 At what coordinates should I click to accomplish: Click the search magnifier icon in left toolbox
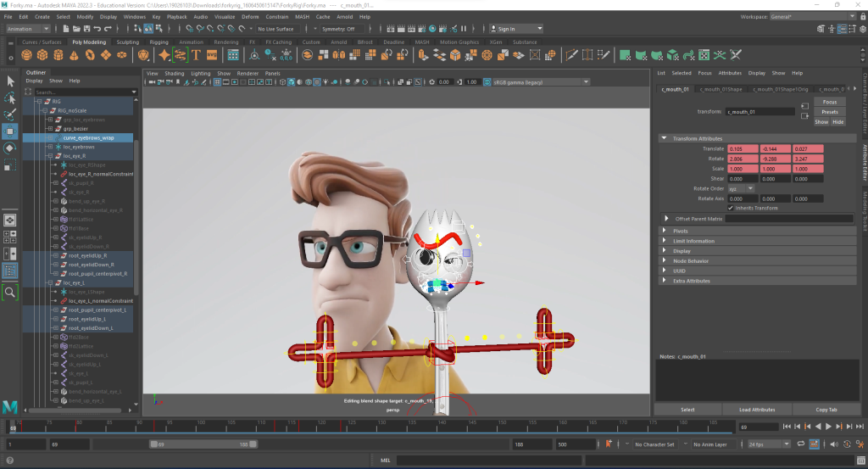10,292
